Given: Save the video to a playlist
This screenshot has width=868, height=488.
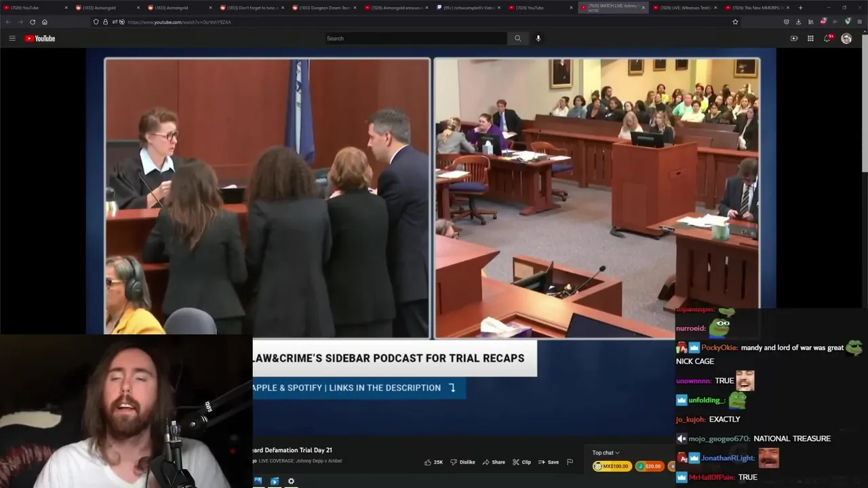Looking at the screenshot, I should click(549, 462).
